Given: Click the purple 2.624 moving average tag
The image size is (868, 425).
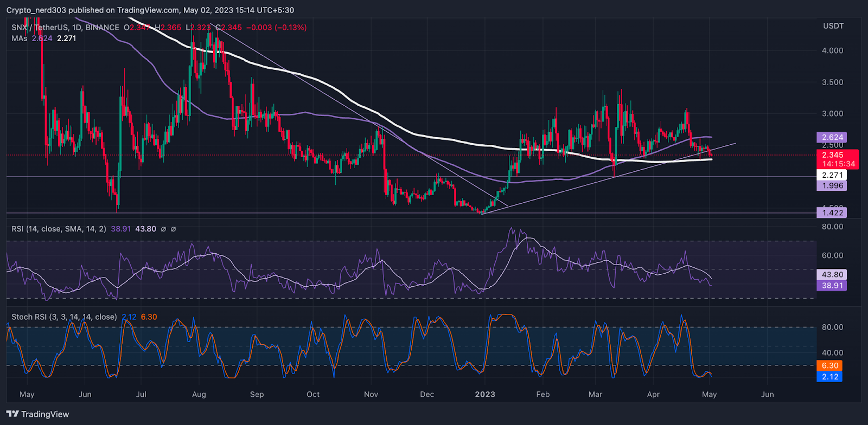Looking at the screenshot, I should (x=832, y=138).
